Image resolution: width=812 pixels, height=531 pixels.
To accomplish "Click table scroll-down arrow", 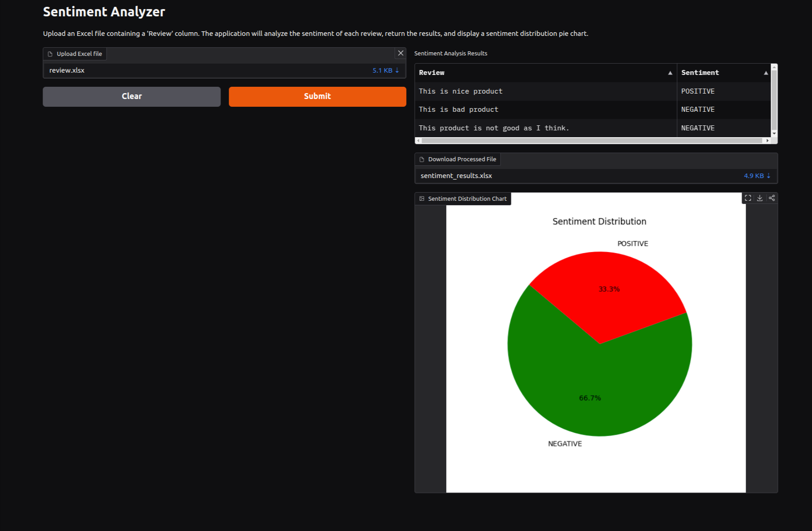I will point(774,134).
